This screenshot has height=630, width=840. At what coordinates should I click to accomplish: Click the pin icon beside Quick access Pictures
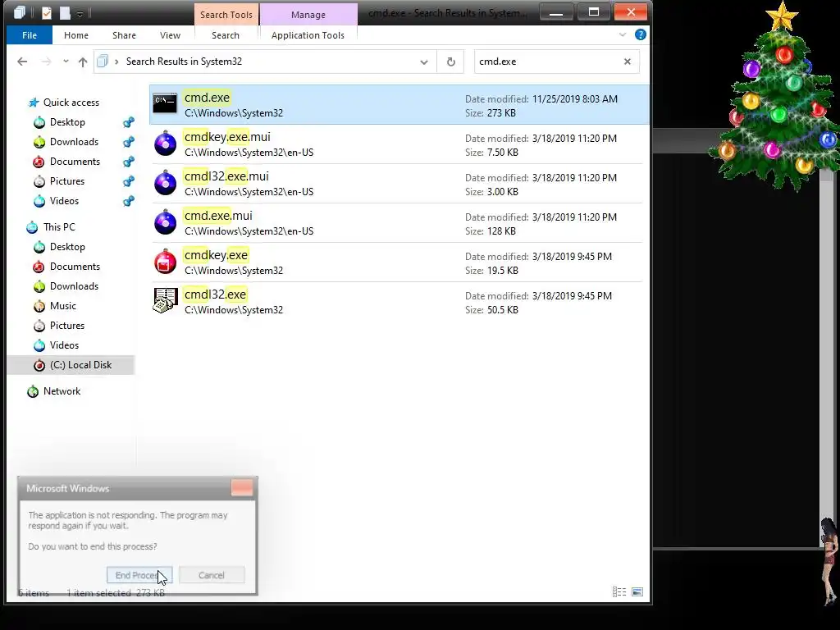(129, 181)
